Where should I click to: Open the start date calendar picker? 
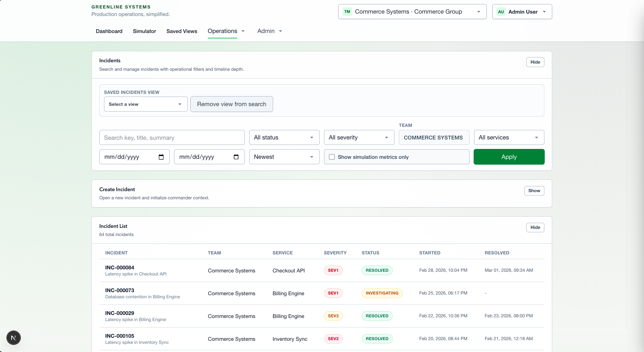pyautogui.click(x=162, y=157)
